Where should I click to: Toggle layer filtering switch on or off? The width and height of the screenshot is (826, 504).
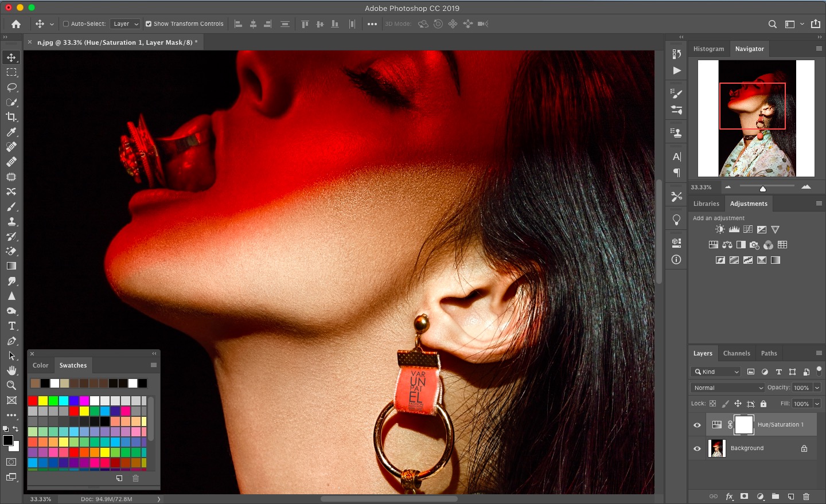click(x=819, y=370)
